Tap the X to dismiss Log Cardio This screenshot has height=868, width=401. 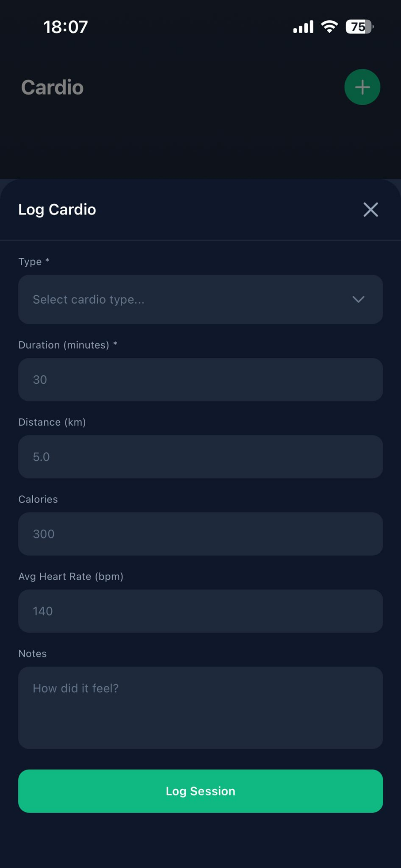tap(370, 210)
